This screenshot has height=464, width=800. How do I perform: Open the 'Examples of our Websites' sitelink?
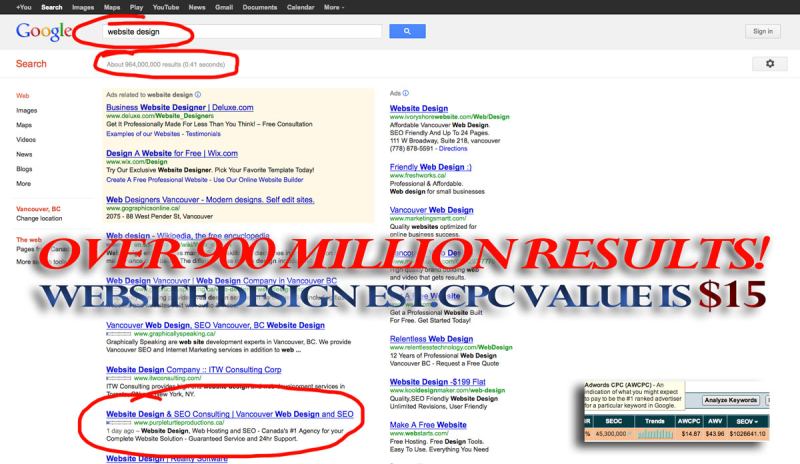pos(143,134)
